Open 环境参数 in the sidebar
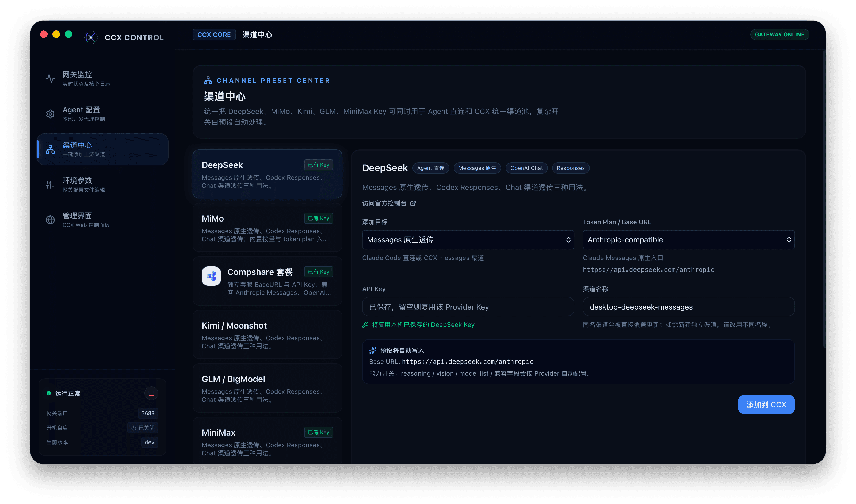 tap(102, 185)
